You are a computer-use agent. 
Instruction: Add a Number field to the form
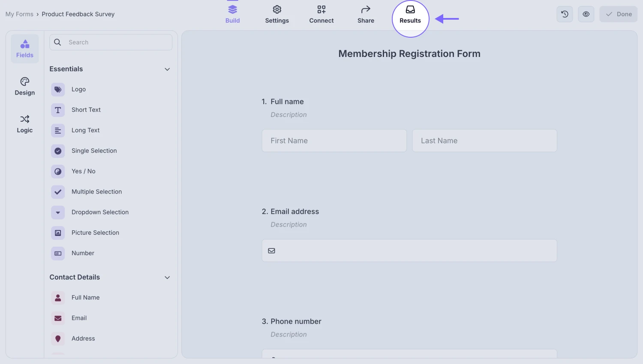tap(58, 253)
